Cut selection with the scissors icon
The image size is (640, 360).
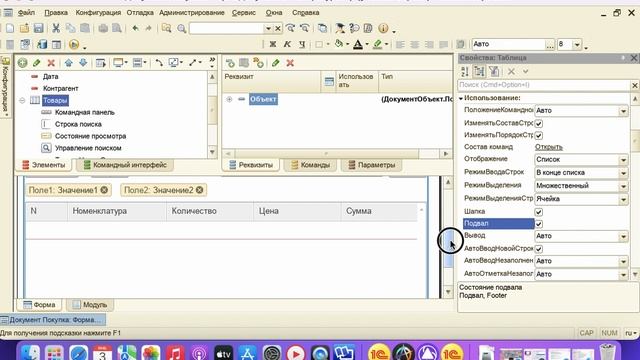click(56, 28)
